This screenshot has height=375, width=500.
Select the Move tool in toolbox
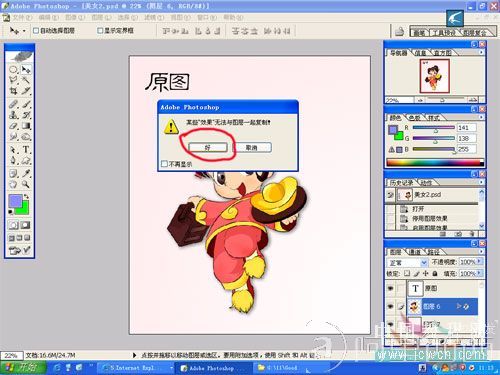(26, 70)
